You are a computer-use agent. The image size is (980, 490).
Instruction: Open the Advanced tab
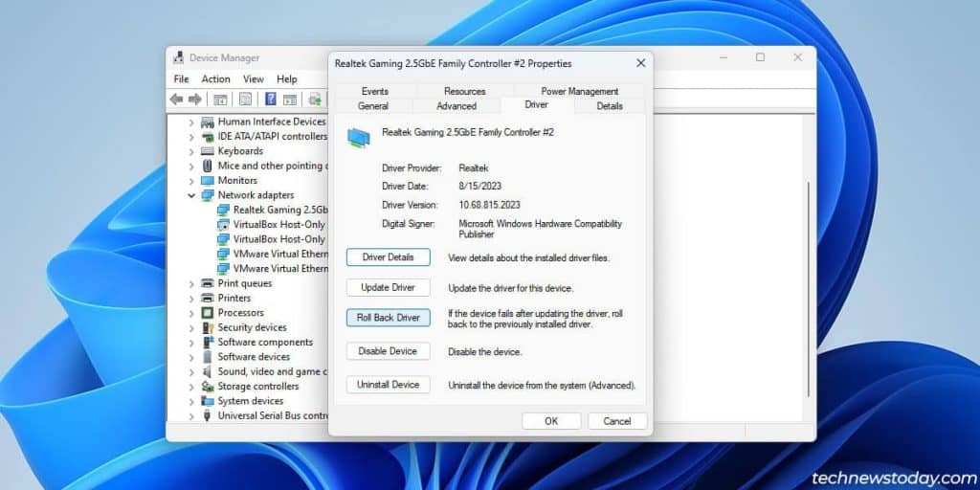pos(456,106)
